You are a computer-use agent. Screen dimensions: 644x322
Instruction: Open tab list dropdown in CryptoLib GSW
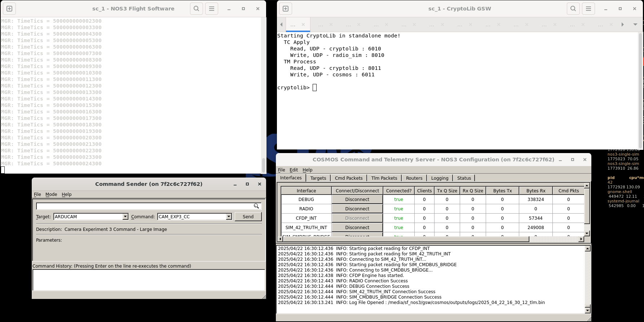635,24
